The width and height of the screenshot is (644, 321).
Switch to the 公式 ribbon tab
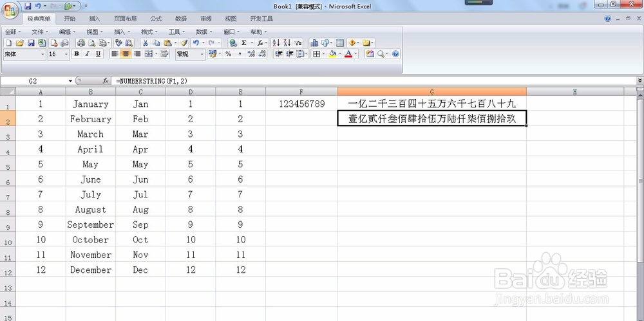click(156, 19)
